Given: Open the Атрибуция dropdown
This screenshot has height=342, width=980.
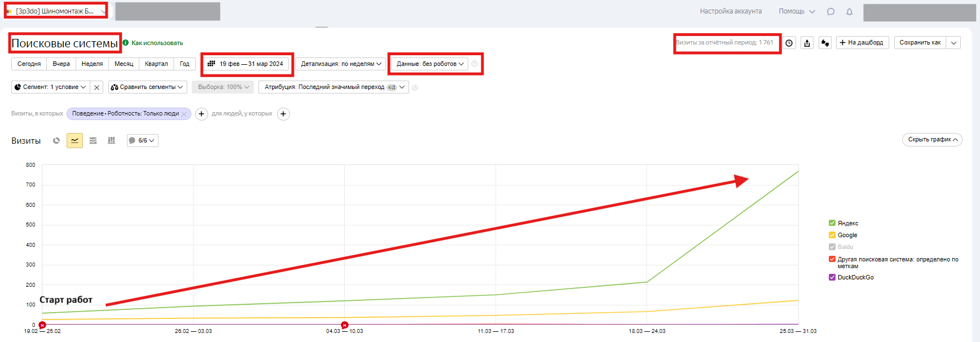Looking at the screenshot, I should click(333, 87).
